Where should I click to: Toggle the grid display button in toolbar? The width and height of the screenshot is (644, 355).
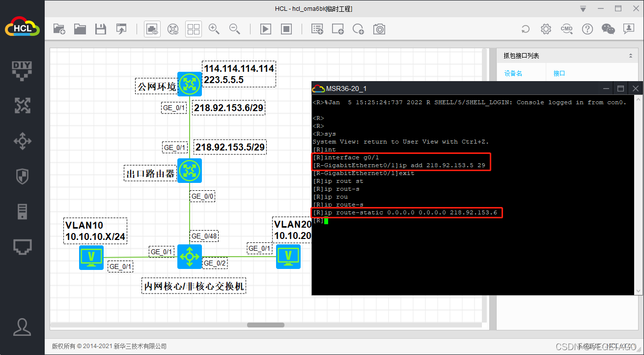194,29
